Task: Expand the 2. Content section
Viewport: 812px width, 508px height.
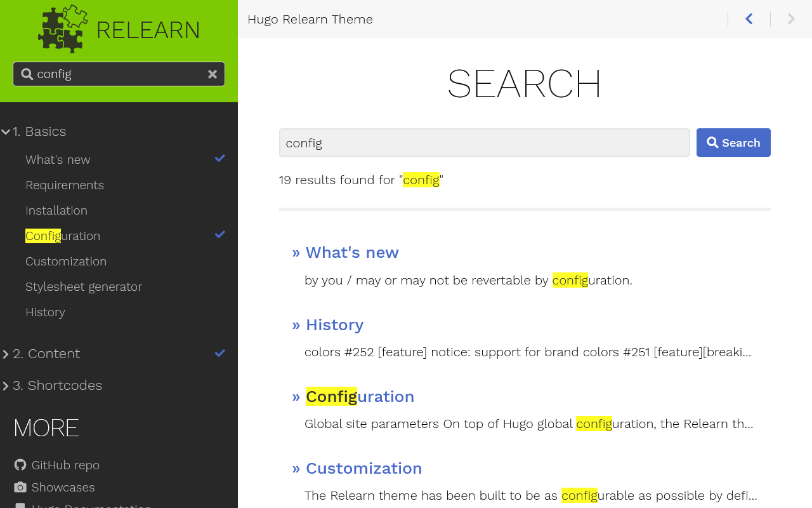Action: [x=6, y=354]
